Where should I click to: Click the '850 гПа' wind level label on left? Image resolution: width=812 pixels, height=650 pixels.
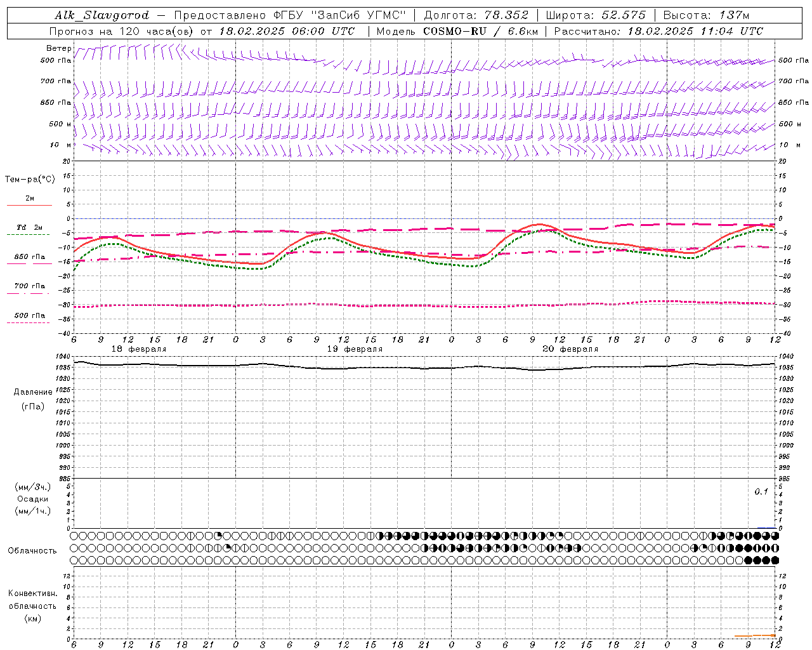[56, 102]
